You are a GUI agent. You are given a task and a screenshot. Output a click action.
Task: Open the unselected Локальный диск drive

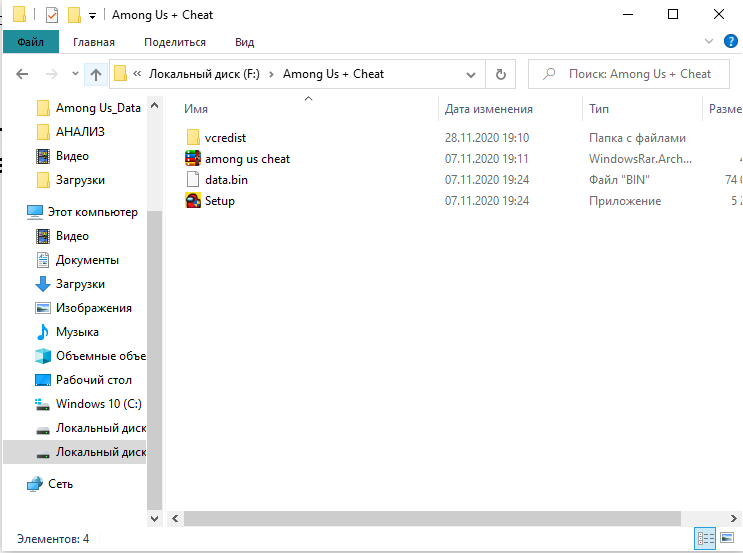pyautogui.click(x=91, y=428)
